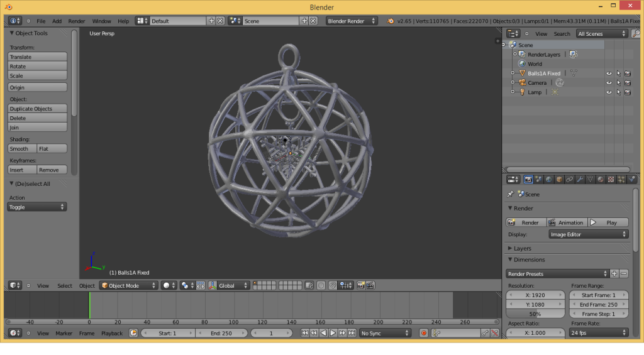Open the Constraints properties tab icon
644x355 pixels.
coord(570,180)
